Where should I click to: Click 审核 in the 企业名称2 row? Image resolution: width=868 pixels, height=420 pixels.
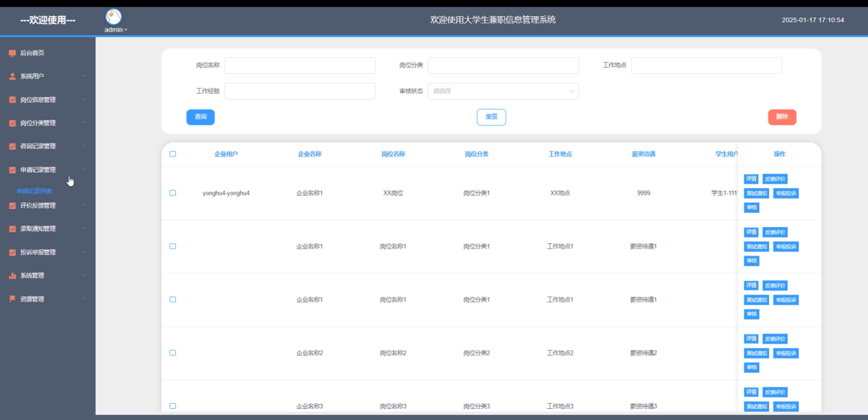pyautogui.click(x=751, y=367)
